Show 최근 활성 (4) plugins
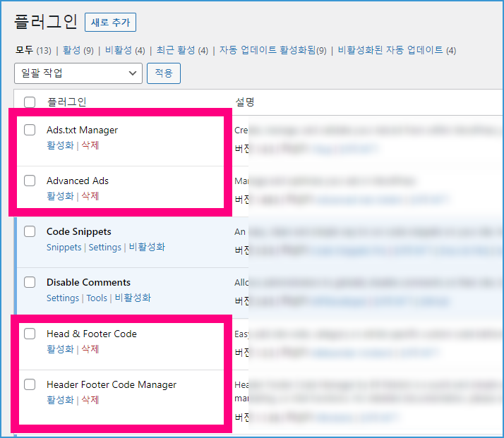The height and width of the screenshot is (438, 504). pyautogui.click(x=182, y=50)
